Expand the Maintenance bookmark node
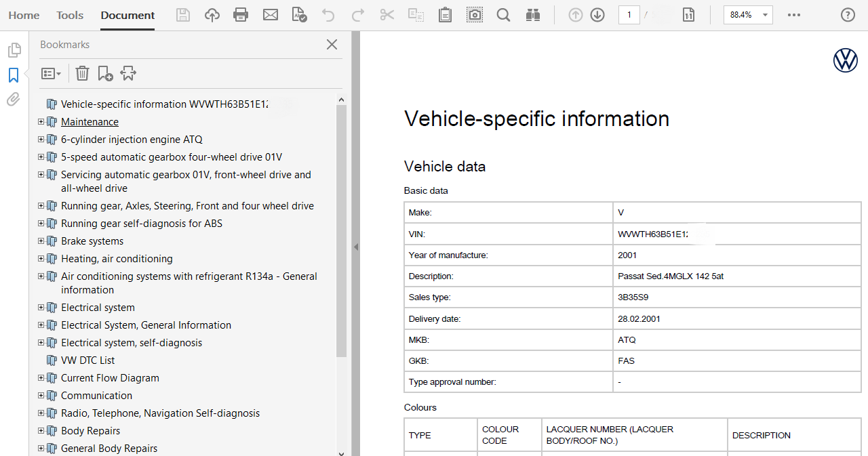 [x=41, y=122]
